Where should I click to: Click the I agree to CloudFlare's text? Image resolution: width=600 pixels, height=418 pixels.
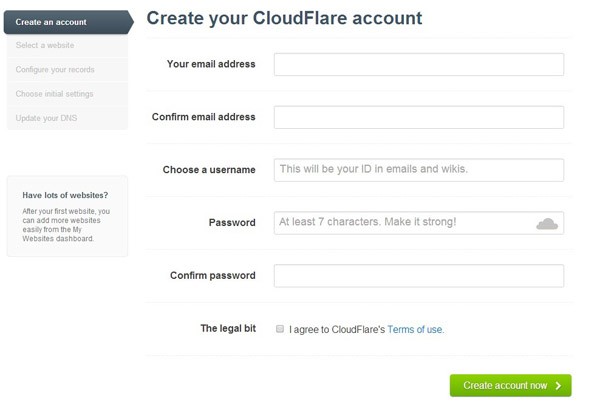[x=337, y=330]
